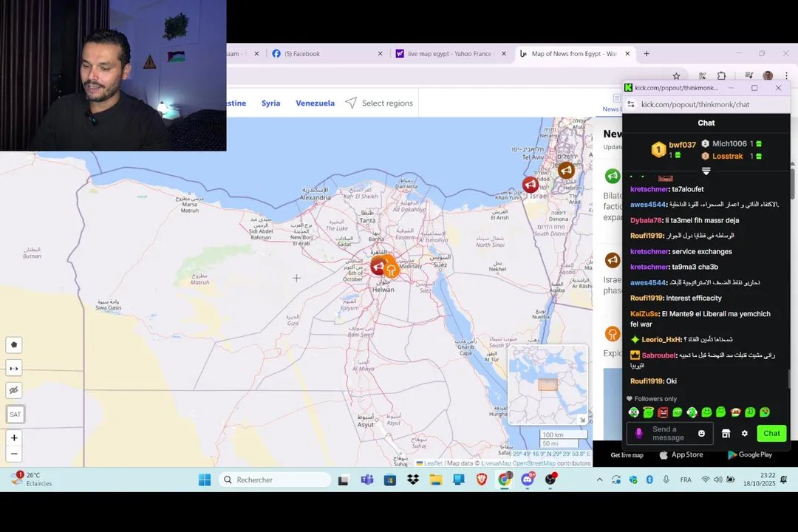Screen dimensions: 798x532
Task: Open Discord from the taskbar
Action: tap(528, 480)
